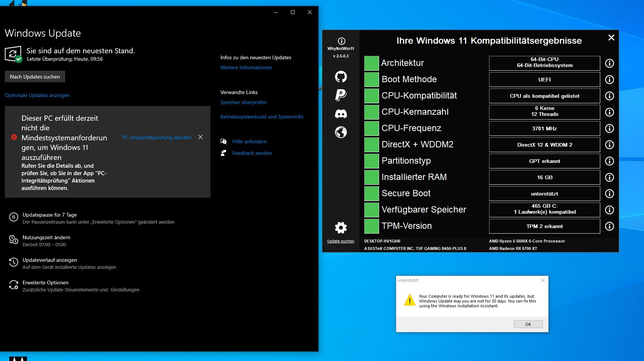Click the green Secure Boot status square
Image resolution: width=644 pixels, height=361 pixels.
pos(371,194)
